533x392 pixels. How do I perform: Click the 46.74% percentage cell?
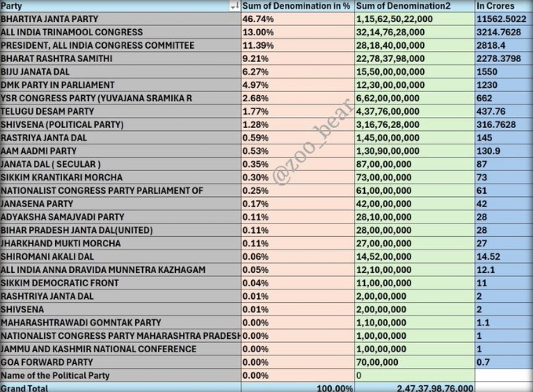258,19
